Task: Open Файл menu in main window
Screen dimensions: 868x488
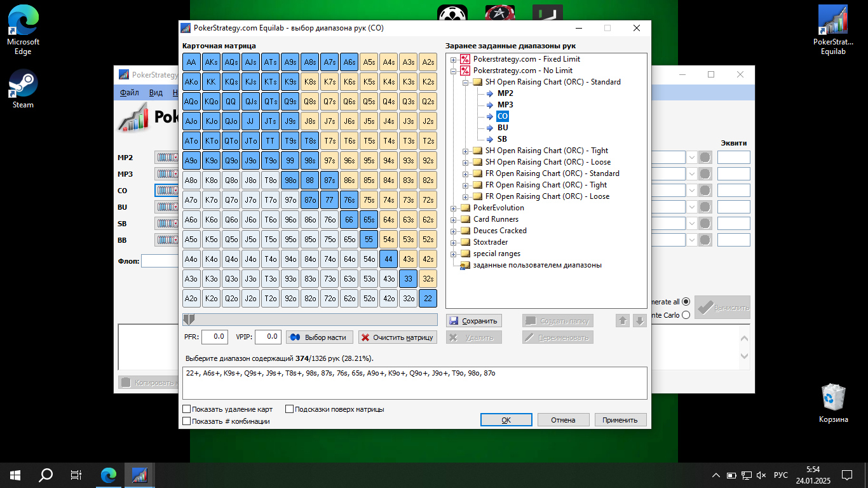Action: pyautogui.click(x=130, y=92)
